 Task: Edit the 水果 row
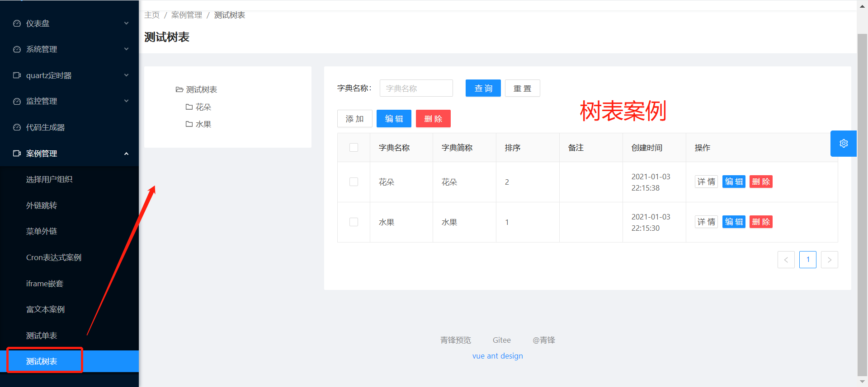[x=734, y=222]
